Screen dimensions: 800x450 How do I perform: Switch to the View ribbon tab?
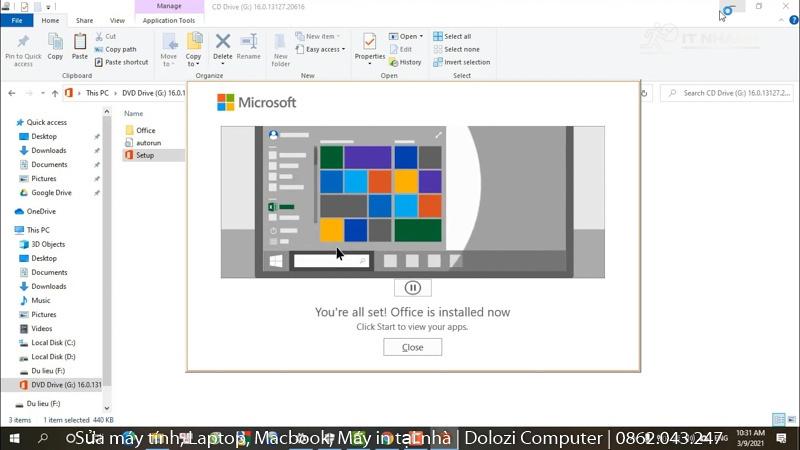pyautogui.click(x=117, y=20)
